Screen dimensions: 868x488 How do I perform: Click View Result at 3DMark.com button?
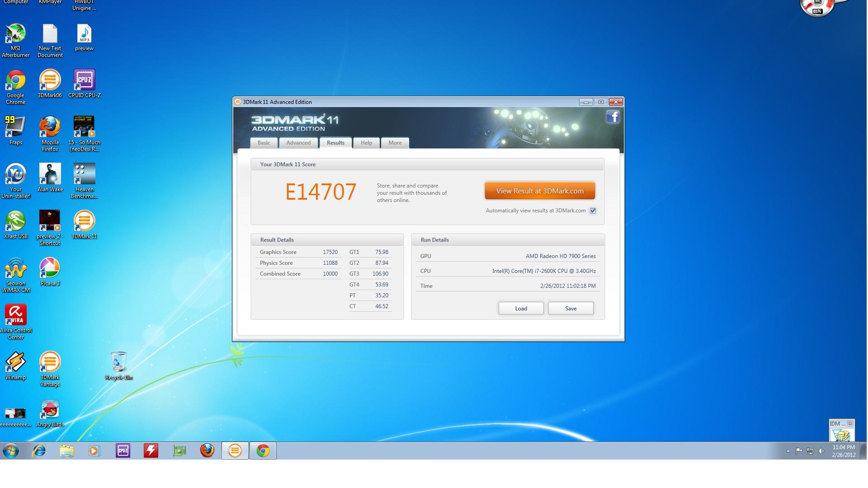540,191
